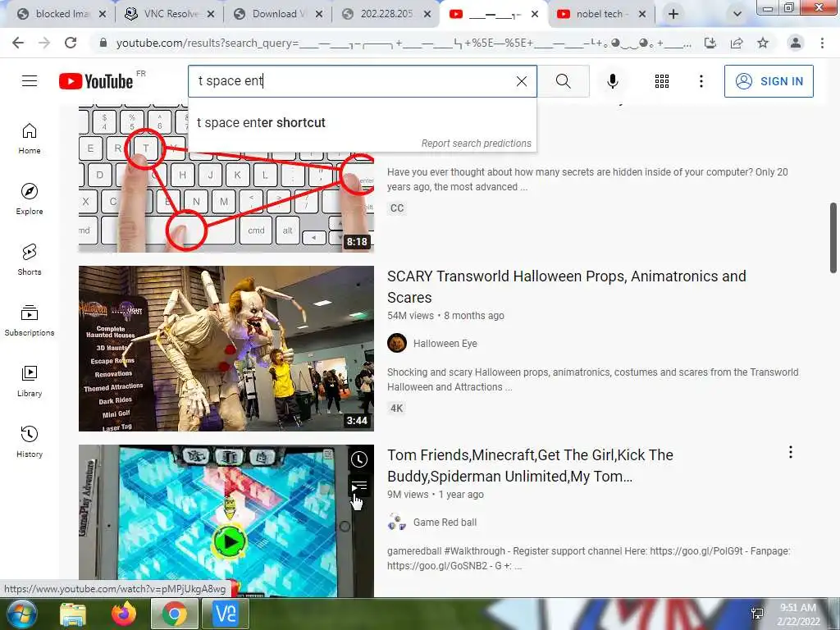The width and height of the screenshot is (840, 630).
Task: Close the 'nobel tech' tab
Action: [642, 15]
